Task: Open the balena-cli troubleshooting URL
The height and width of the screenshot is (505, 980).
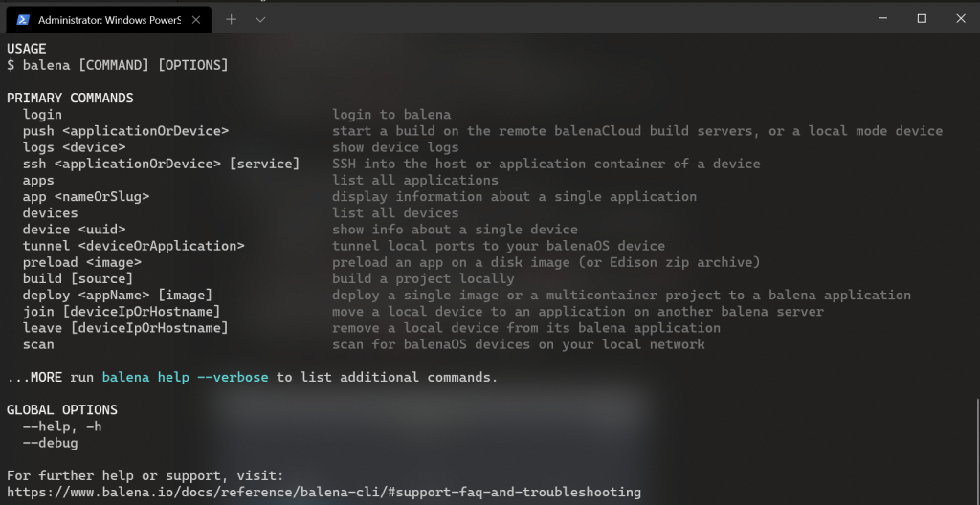Action: tap(323, 492)
